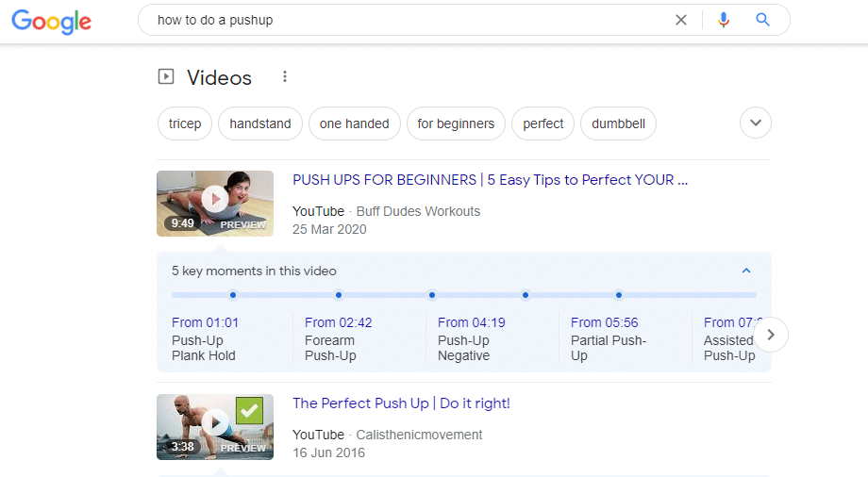Image resolution: width=868 pixels, height=477 pixels.
Task: Click the Google logo
Action: click(x=52, y=21)
